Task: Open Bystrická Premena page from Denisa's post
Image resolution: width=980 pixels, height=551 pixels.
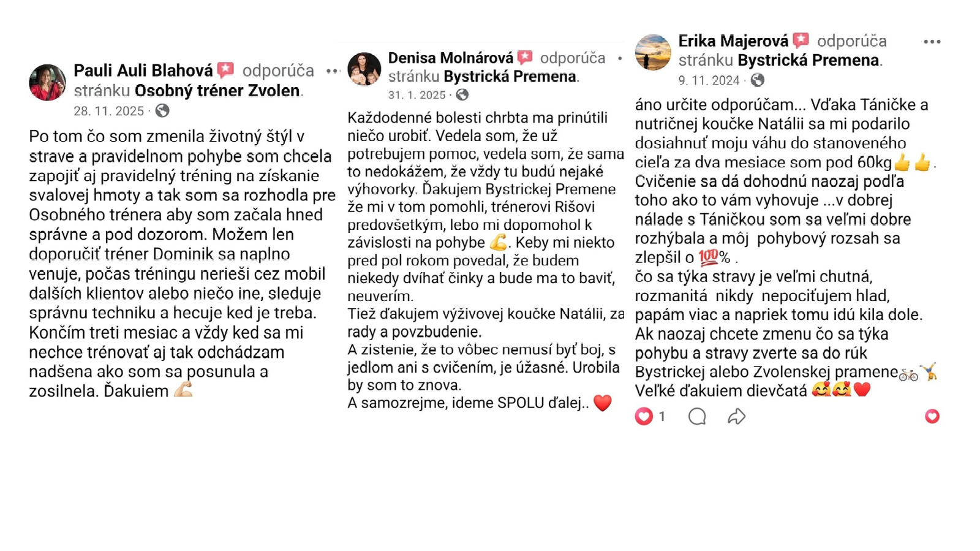Action: pyautogui.click(x=510, y=77)
